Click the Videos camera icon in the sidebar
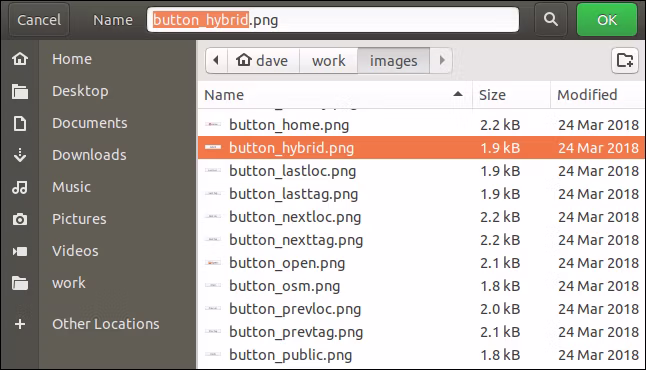This screenshot has height=370, width=646. coord(20,251)
